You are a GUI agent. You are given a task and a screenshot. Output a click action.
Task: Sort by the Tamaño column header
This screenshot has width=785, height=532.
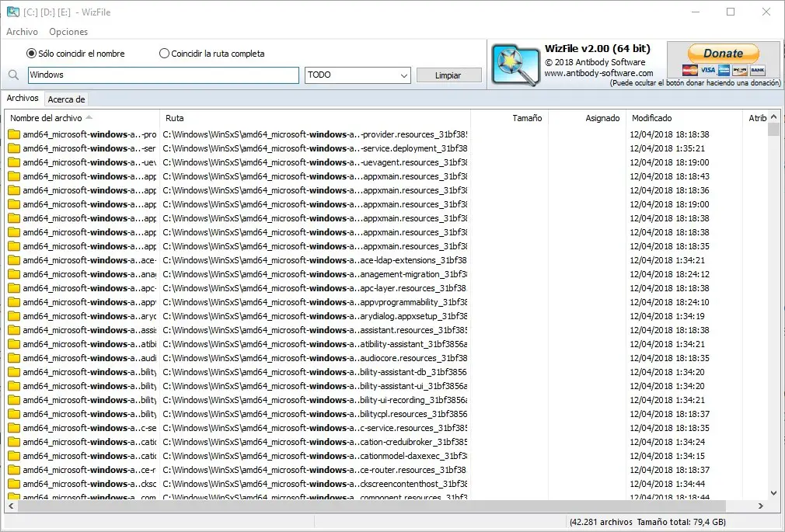[x=510, y=118]
